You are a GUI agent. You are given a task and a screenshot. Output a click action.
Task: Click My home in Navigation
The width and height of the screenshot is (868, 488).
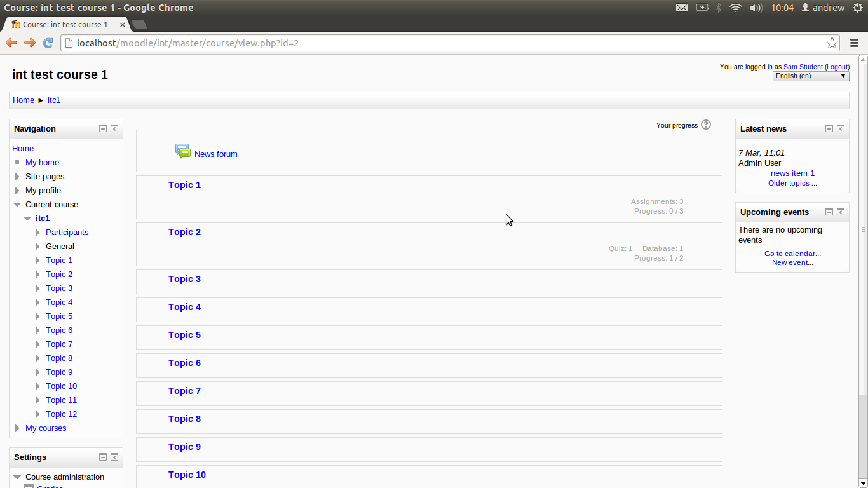pos(42,163)
